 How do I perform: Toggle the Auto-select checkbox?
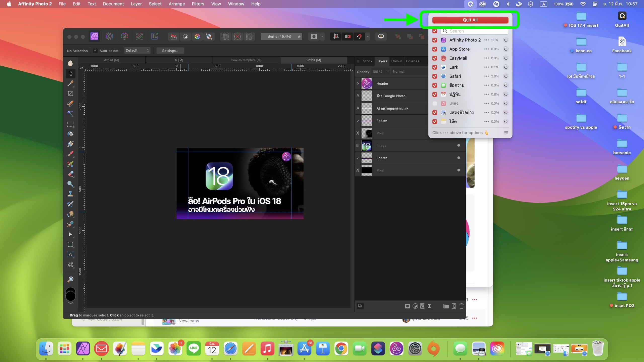tap(95, 51)
